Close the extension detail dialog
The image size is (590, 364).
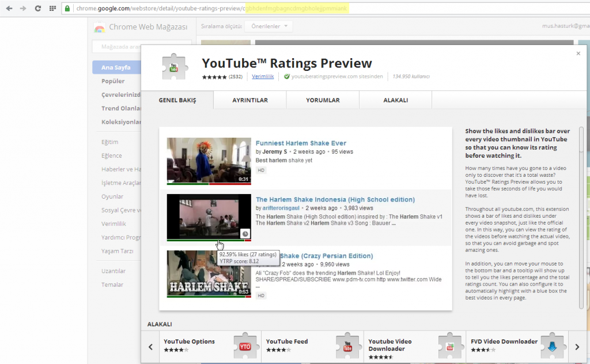tap(578, 54)
